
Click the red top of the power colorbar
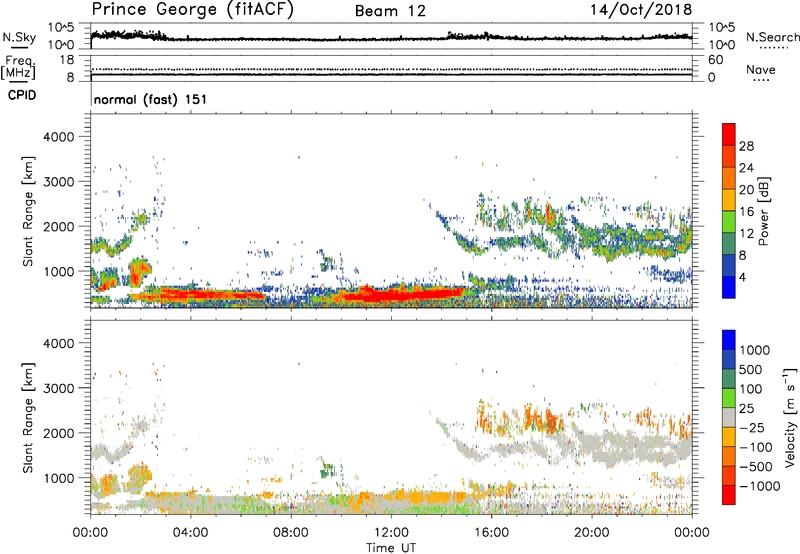coord(729,132)
